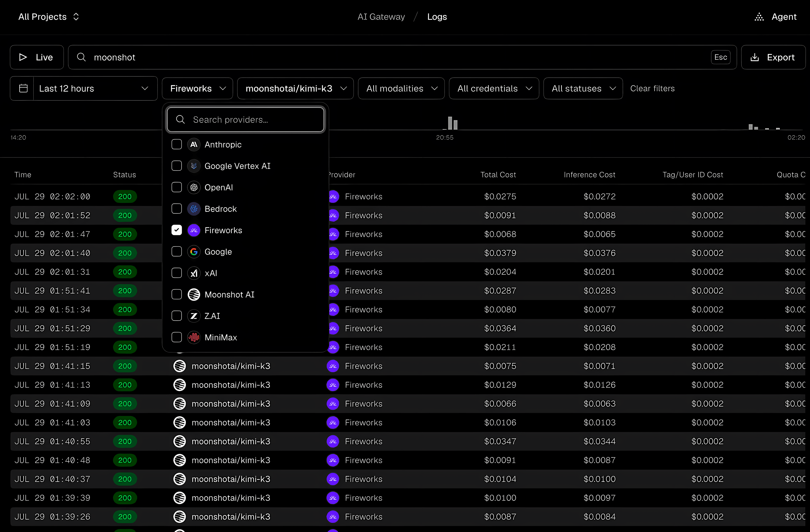Screen dimensions: 810x532
Task: Sort by the Total Cost column header
Action: [498, 175]
